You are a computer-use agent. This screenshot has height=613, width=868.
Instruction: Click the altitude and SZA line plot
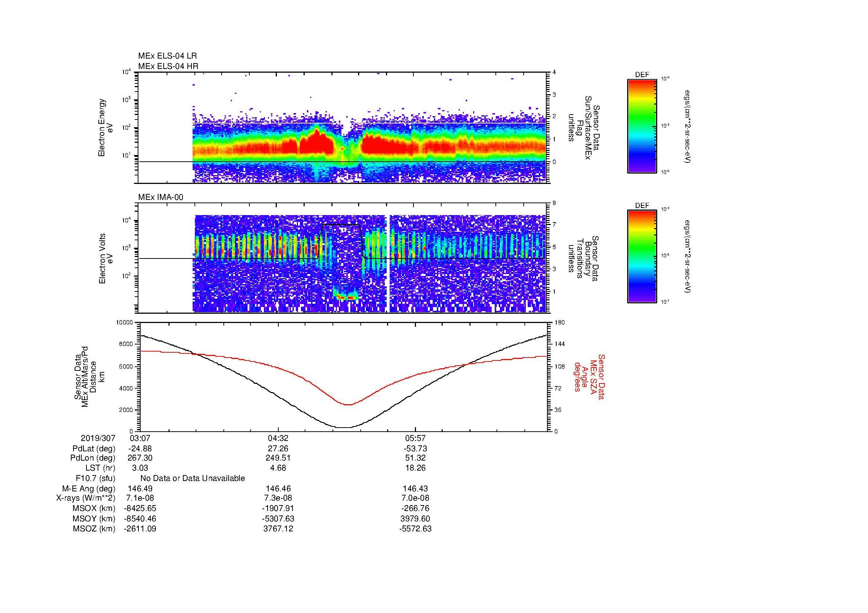coord(343,376)
